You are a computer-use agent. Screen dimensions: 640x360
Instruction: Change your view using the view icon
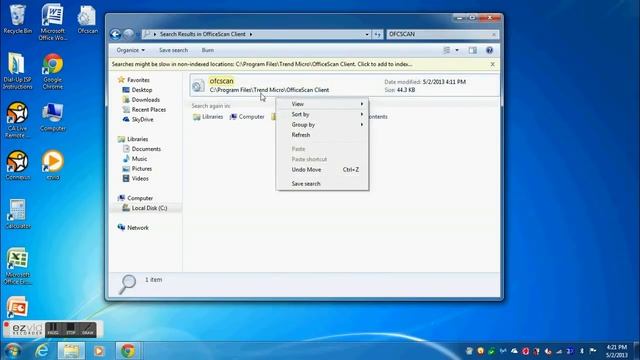(x=447, y=50)
